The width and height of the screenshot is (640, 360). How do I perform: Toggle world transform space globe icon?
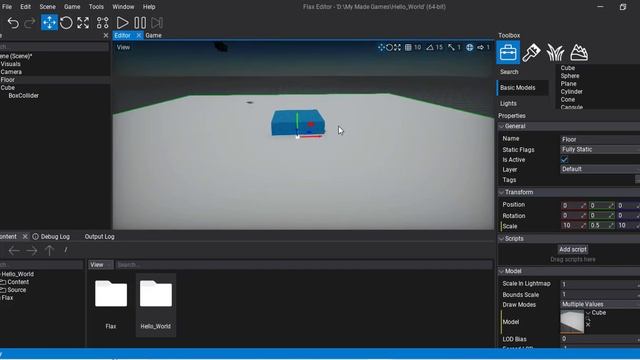click(x=470, y=47)
